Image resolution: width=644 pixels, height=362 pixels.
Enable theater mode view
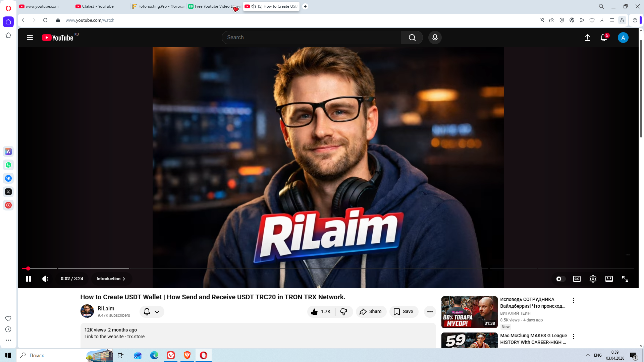(609, 279)
